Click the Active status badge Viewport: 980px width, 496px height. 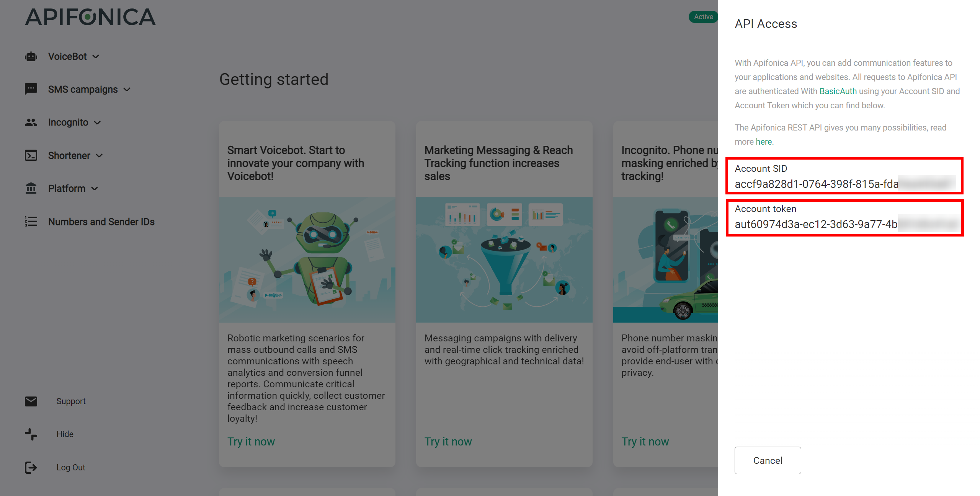703,17
